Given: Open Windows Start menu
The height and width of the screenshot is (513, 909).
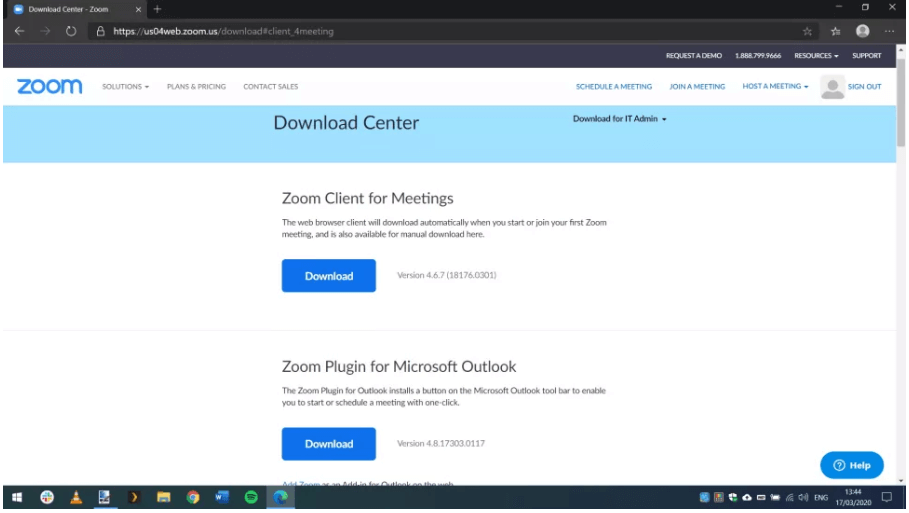Looking at the screenshot, I should [17, 497].
